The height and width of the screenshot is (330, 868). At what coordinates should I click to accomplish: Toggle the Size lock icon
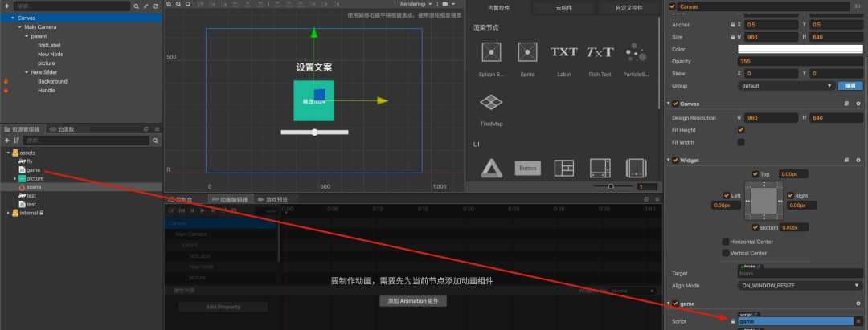pos(733,37)
